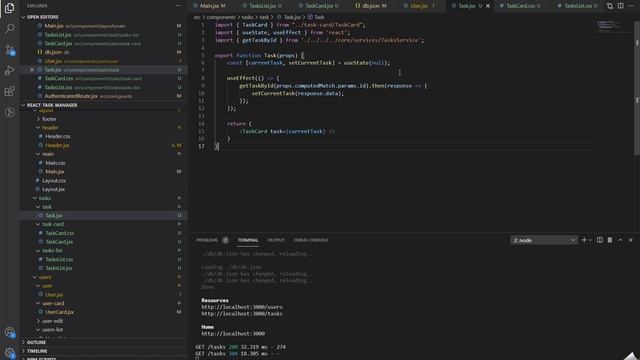Image resolution: width=640 pixels, height=360 pixels.
Task: Open the Explorer view in activity bar
Action: click(x=9, y=8)
